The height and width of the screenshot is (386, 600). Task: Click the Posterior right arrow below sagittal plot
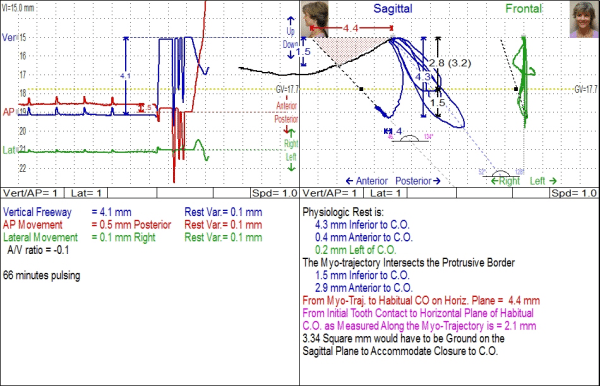point(437,181)
